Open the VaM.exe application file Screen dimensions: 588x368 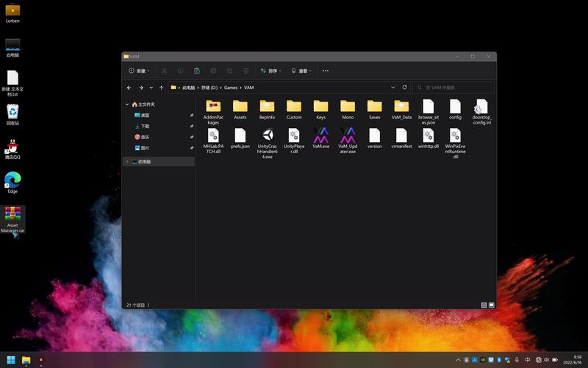pos(321,135)
